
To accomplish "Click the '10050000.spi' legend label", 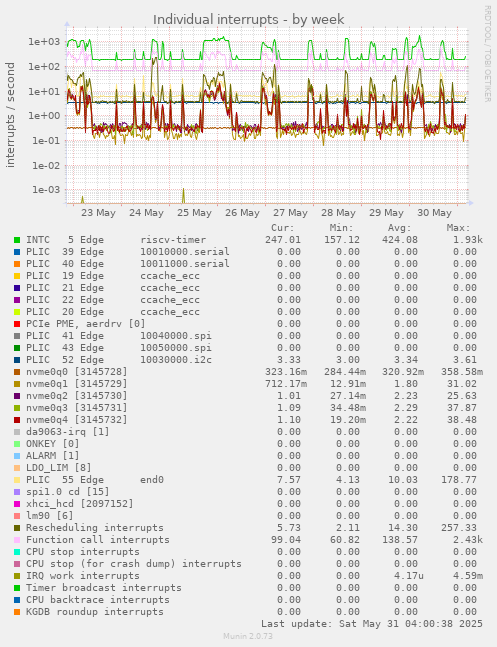I will [x=176, y=348].
